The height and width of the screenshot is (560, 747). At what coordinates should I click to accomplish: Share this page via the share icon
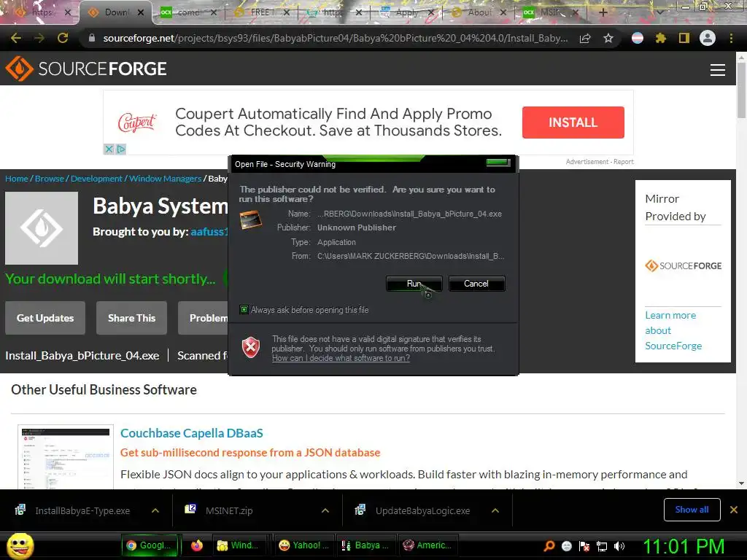click(x=585, y=39)
